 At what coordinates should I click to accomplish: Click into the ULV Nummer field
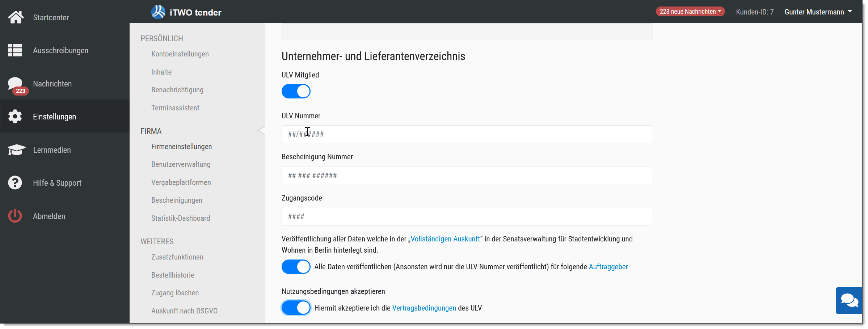[x=467, y=134]
